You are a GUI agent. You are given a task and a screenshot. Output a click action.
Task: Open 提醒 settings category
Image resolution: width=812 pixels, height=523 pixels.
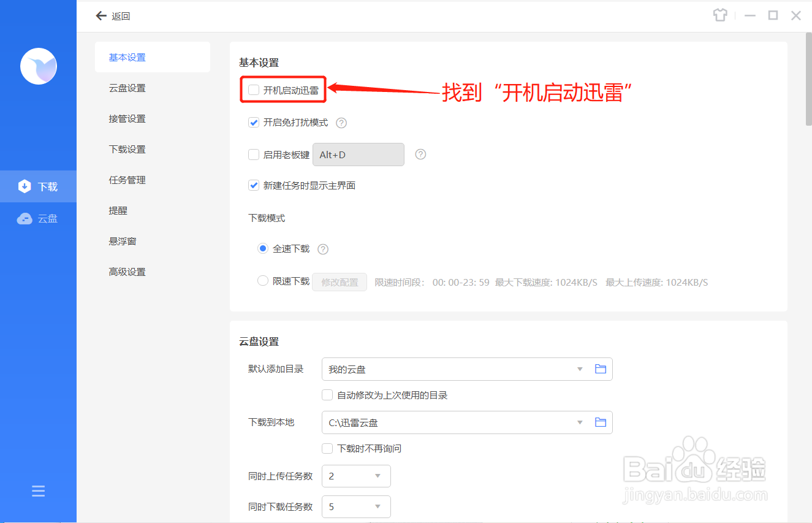pyautogui.click(x=118, y=210)
